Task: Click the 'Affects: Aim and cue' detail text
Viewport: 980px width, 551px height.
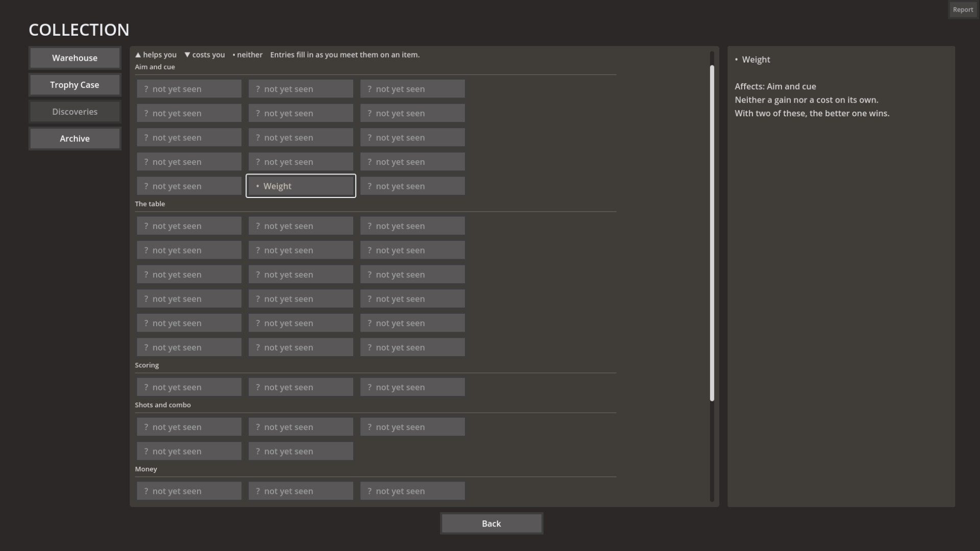Action: pyautogui.click(x=775, y=87)
